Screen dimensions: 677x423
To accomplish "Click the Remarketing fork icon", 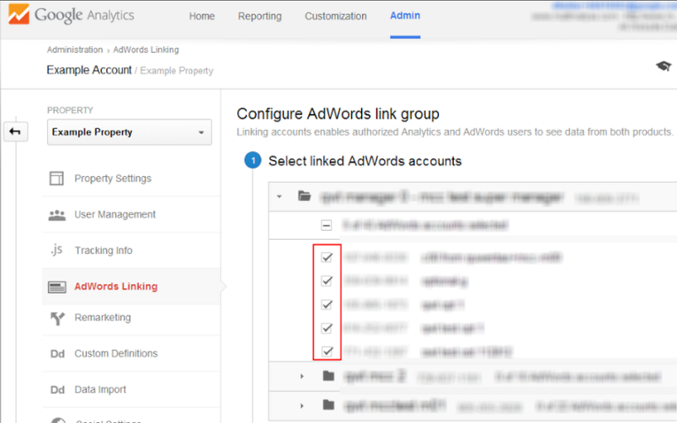I will (x=57, y=319).
